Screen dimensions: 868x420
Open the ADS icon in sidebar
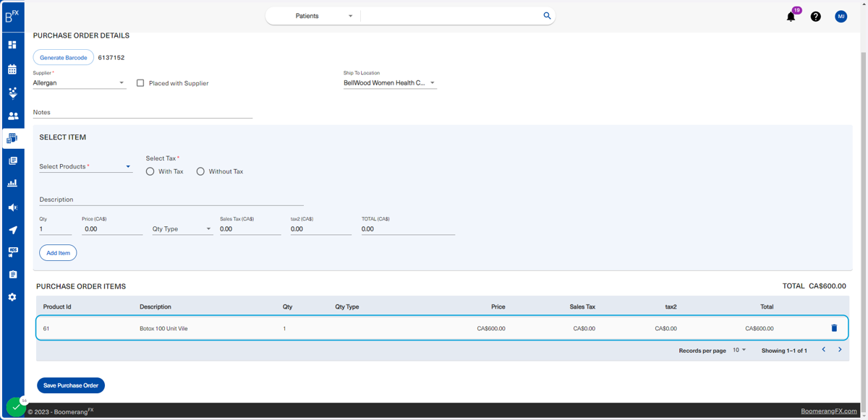pos(12,252)
